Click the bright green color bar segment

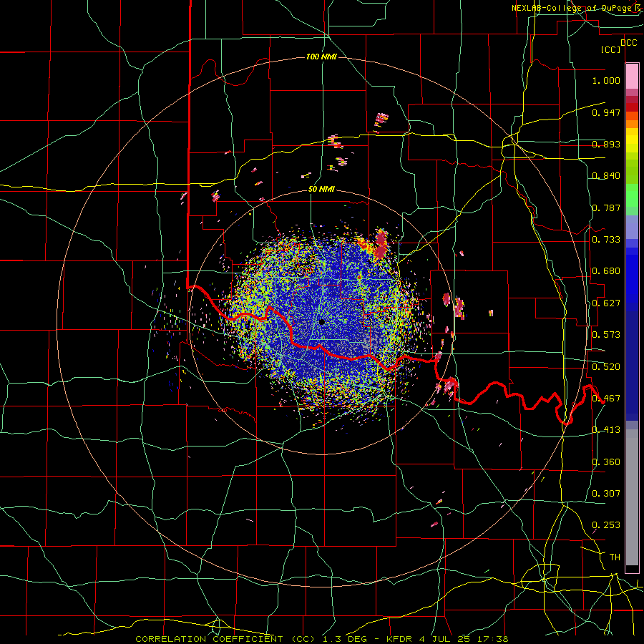[x=632, y=195]
